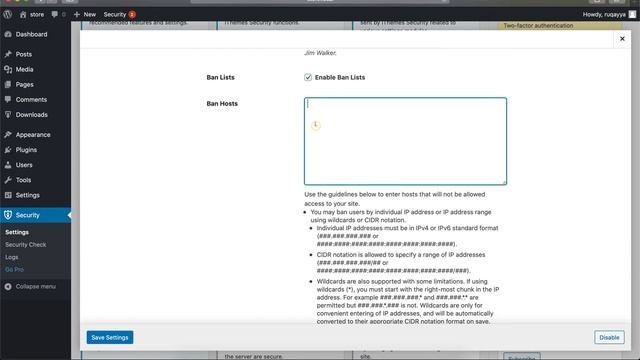Click the Appearance brush icon
Image resolution: width=640 pixels, height=360 pixels.
point(8,135)
